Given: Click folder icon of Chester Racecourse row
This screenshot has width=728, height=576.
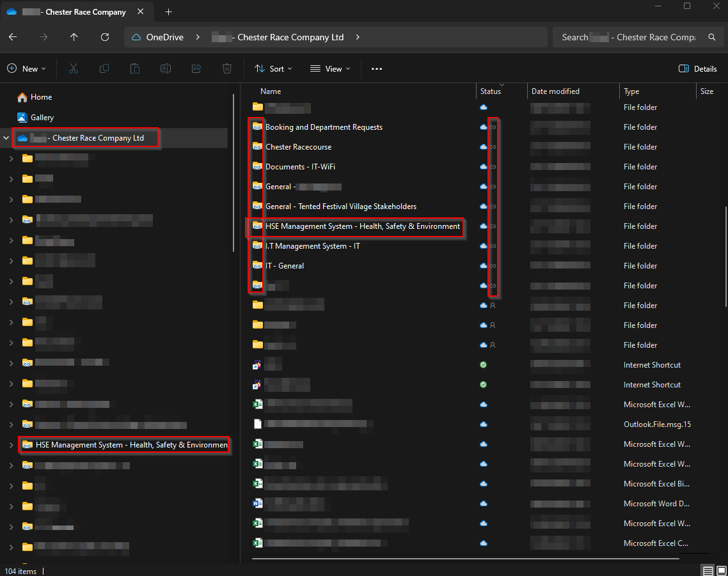Looking at the screenshot, I should tap(257, 146).
